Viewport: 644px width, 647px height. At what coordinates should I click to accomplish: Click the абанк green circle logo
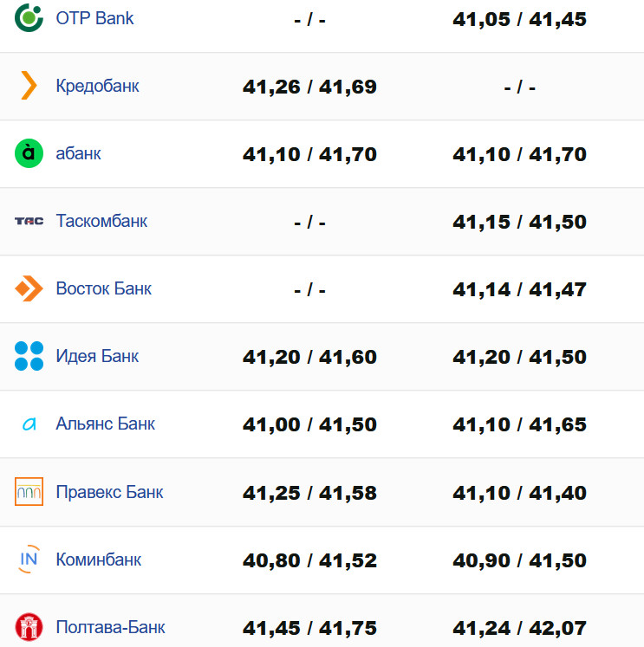29,153
